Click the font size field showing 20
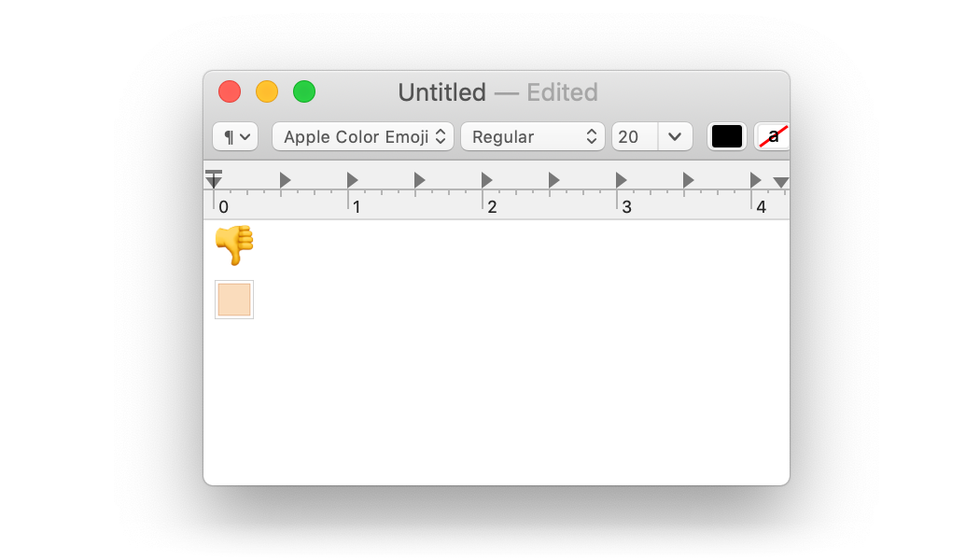The width and height of the screenshot is (980, 560). pyautogui.click(x=635, y=136)
